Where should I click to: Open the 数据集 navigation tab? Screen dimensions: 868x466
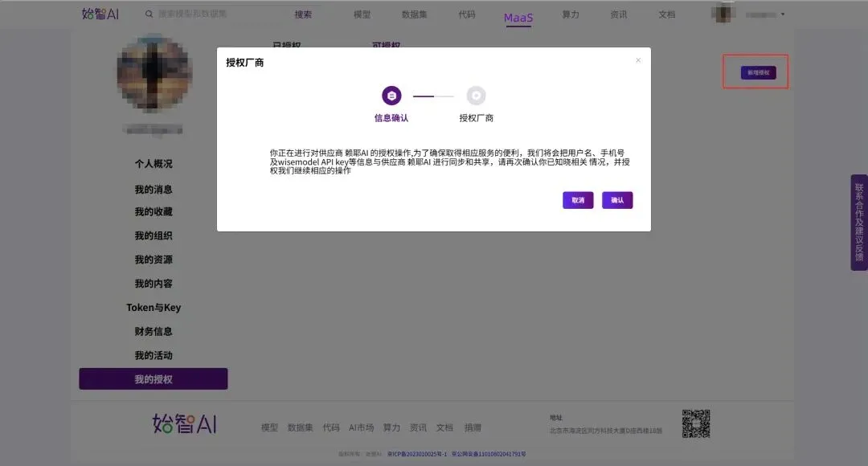point(414,14)
